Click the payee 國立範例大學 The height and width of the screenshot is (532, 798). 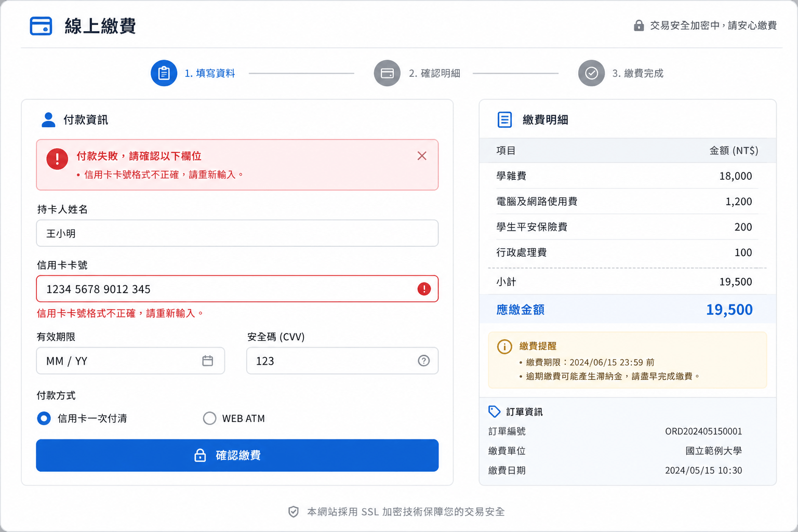(x=714, y=451)
